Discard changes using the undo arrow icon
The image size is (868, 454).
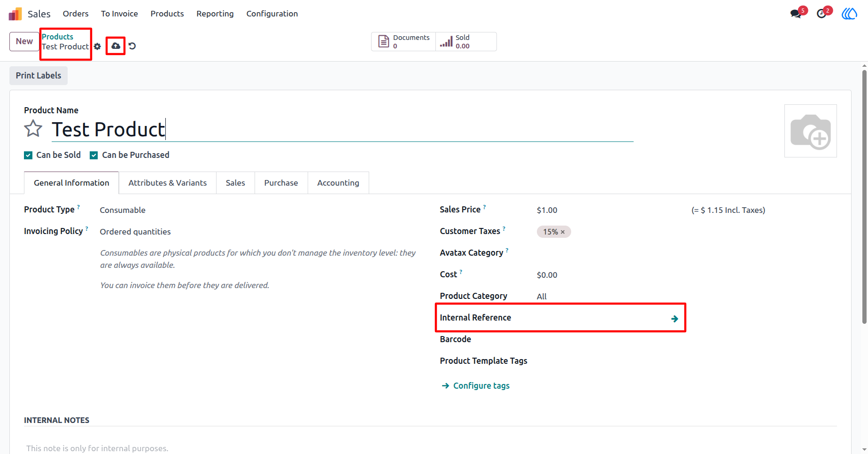(132, 46)
